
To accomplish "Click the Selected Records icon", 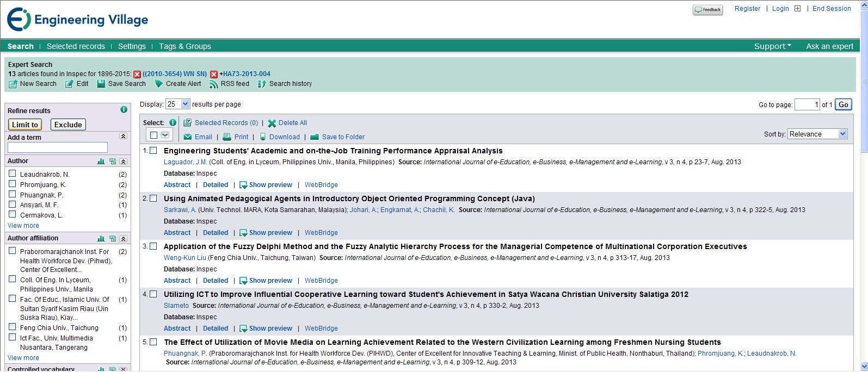I will (187, 123).
